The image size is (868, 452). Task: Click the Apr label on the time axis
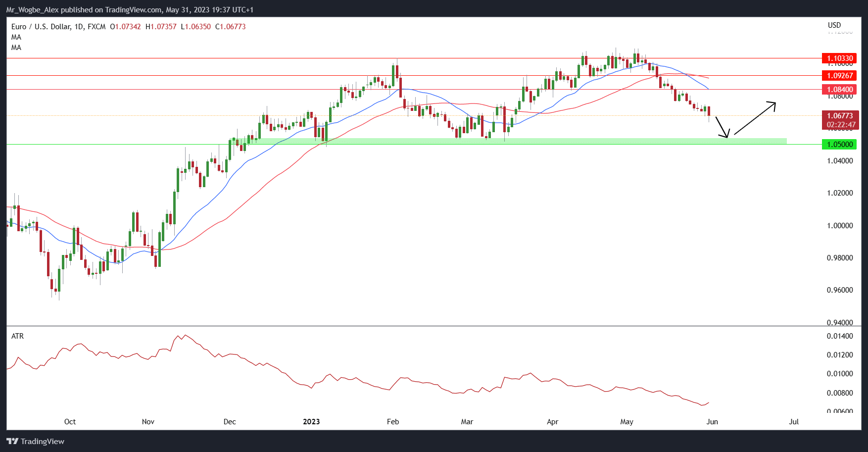(x=552, y=422)
